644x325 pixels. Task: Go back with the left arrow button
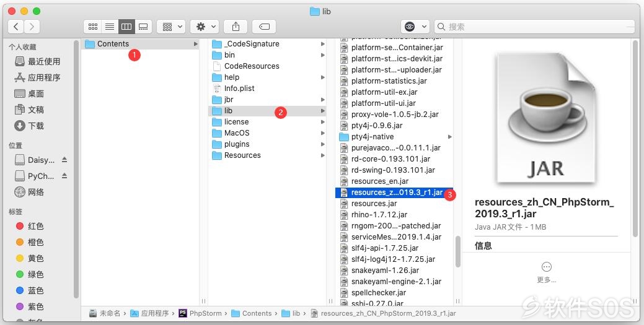tap(16, 27)
